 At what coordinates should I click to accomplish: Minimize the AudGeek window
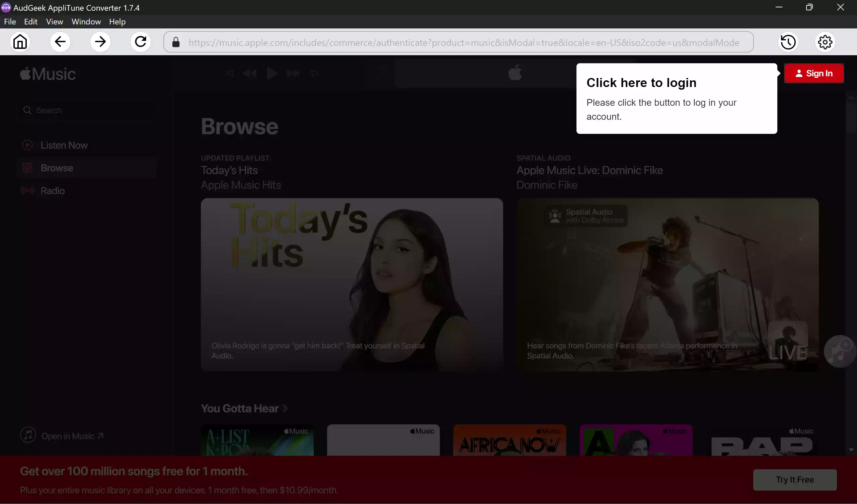point(779,7)
